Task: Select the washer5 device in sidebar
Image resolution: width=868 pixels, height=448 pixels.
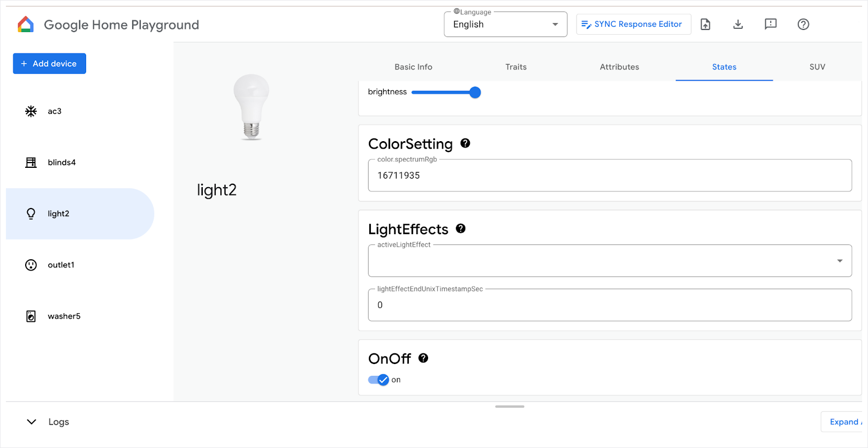Action: click(64, 316)
